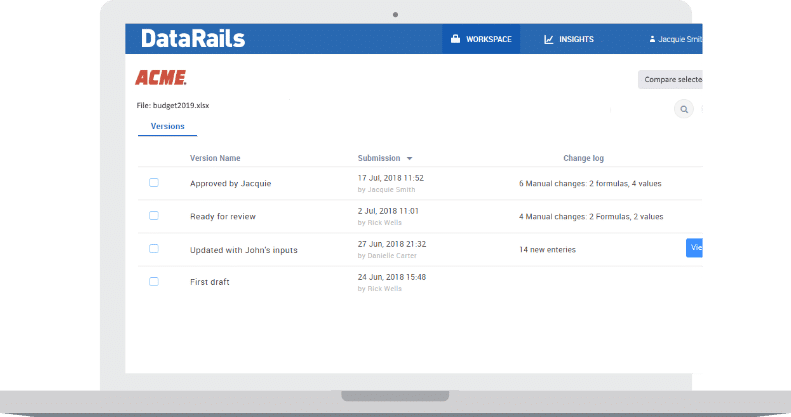Image resolution: width=791 pixels, height=417 pixels.
Task: Click the File: budget2019.xlsx label
Action: click(x=173, y=105)
